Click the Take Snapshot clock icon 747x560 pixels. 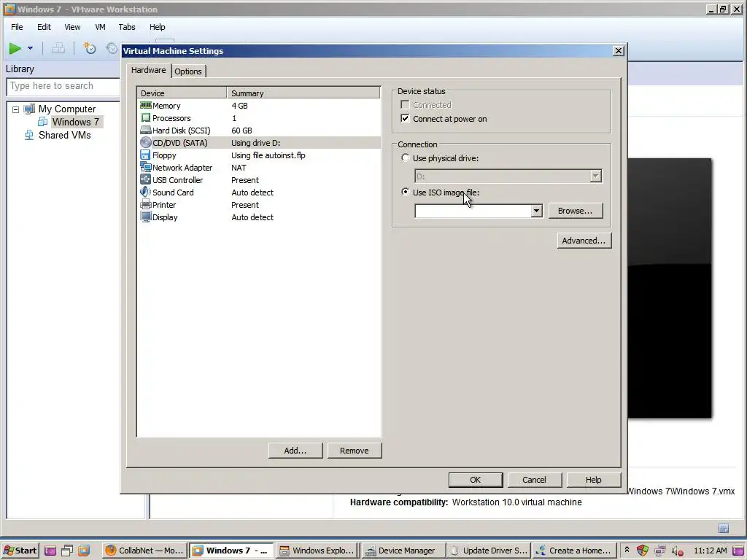click(90, 48)
